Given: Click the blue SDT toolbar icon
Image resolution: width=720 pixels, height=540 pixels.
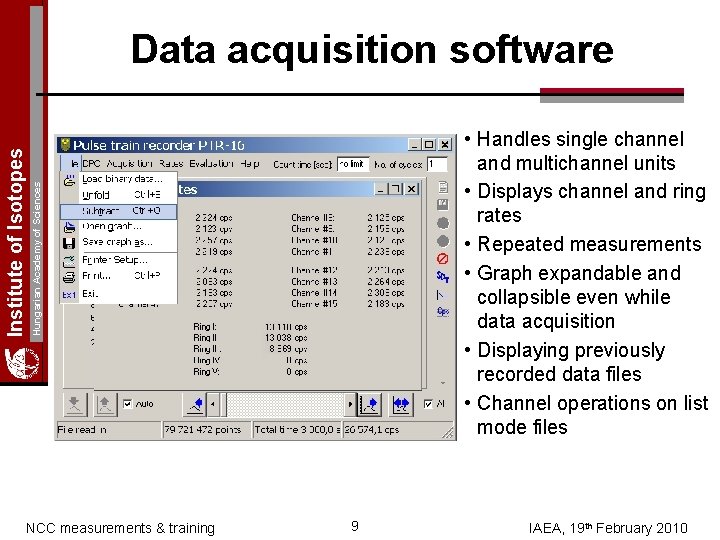Looking at the screenshot, I should (443, 276).
